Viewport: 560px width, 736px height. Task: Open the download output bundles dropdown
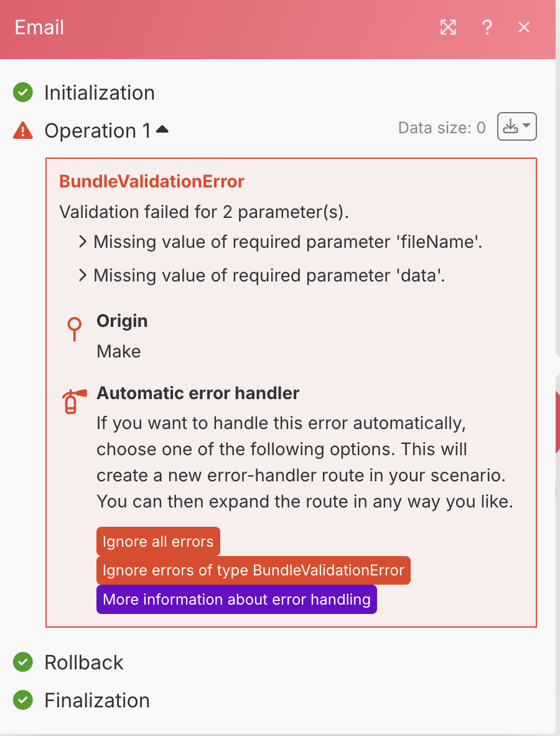pyautogui.click(x=517, y=126)
